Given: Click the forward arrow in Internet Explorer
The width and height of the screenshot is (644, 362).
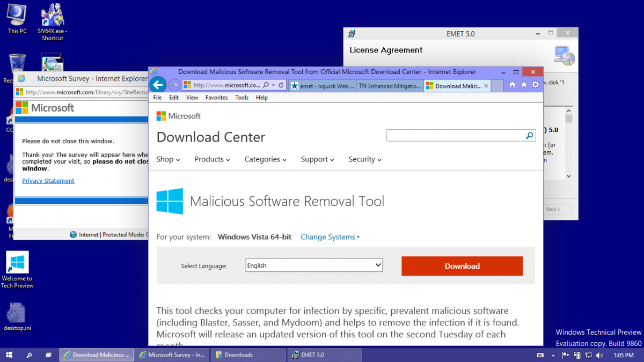Looking at the screenshot, I should click(174, 85).
